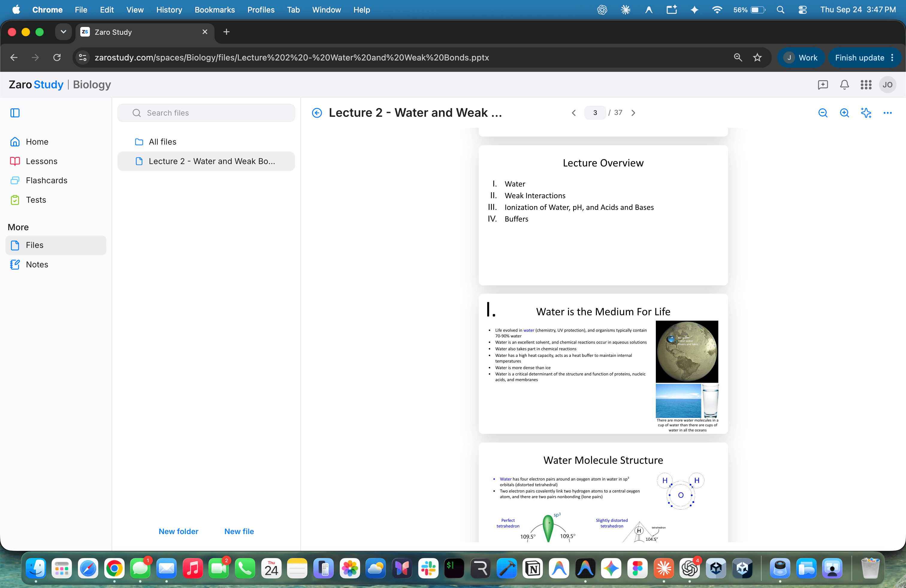Click the Zaro Study logo
The image size is (906, 588).
click(x=36, y=84)
